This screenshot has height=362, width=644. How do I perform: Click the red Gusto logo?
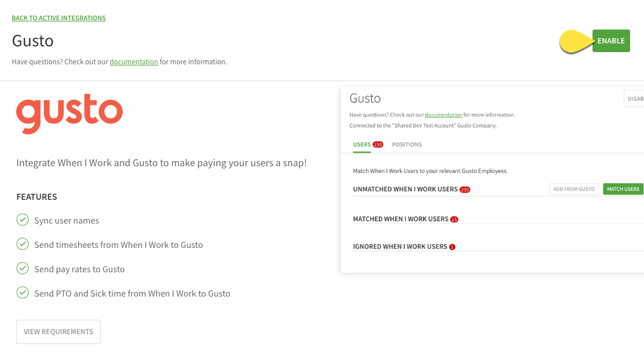tap(69, 114)
